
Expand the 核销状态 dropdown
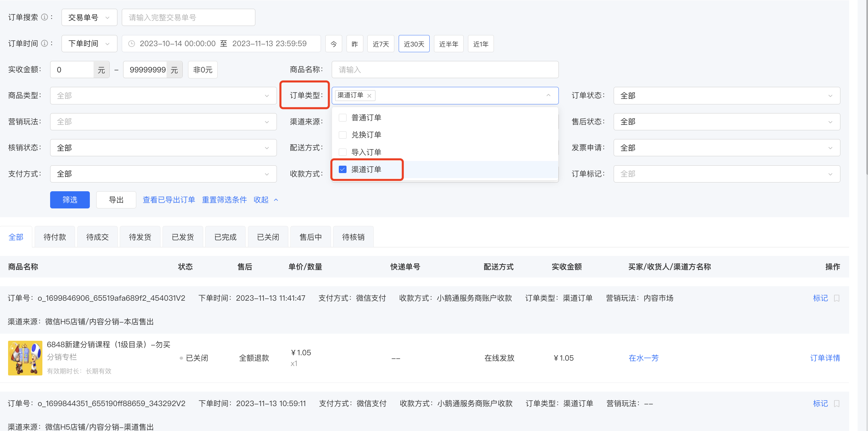coord(164,148)
